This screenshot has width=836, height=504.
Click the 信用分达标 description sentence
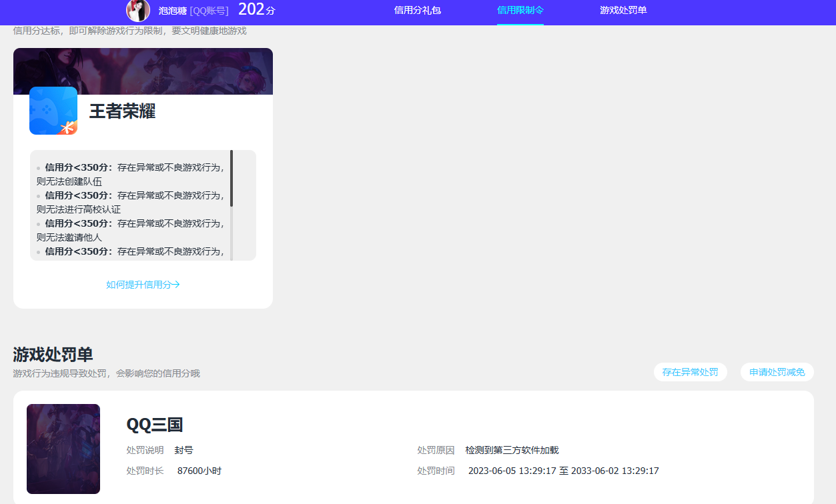click(129, 31)
